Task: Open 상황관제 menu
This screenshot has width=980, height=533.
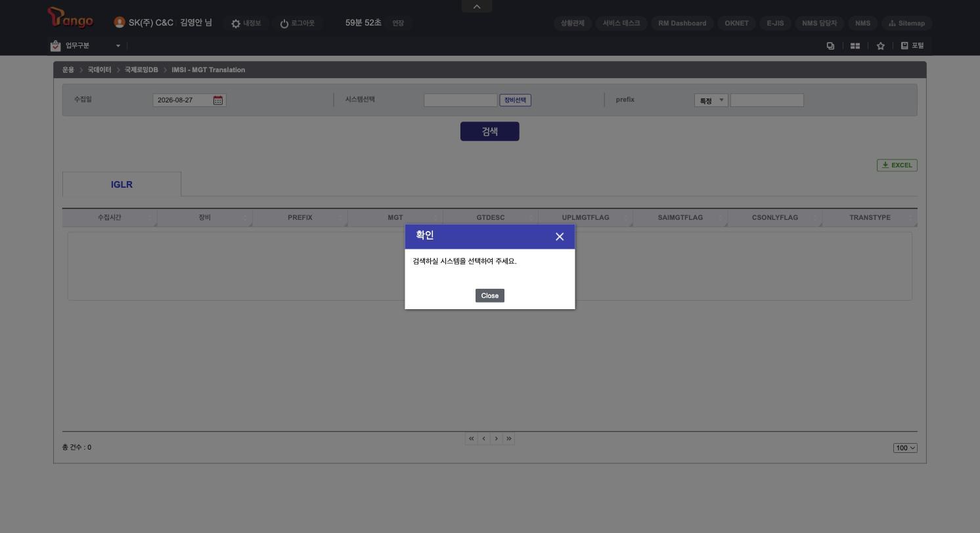Action: pos(573,23)
